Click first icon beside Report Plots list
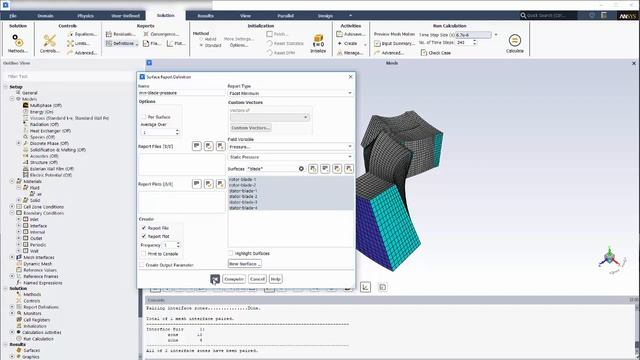Image resolution: width=640 pixels, height=360 pixels. point(197,184)
